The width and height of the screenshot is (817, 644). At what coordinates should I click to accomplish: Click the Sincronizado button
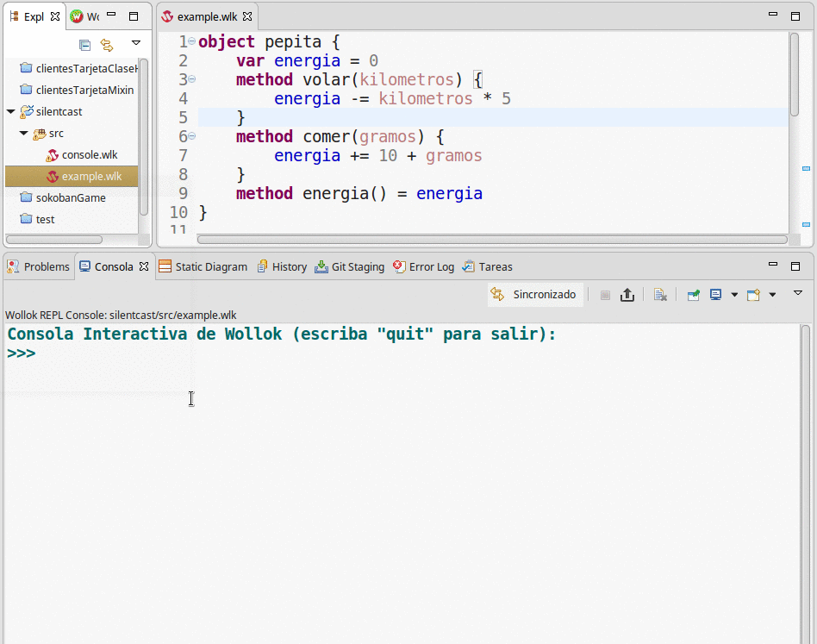pyautogui.click(x=535, y=295)
